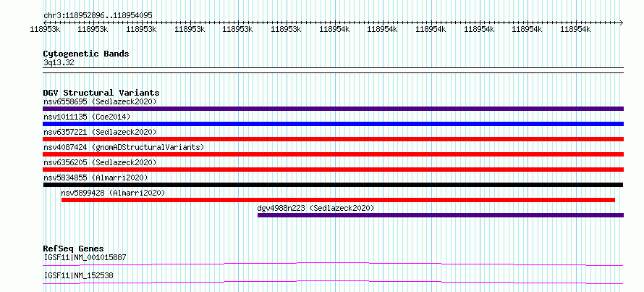Click the IGSF11|NM_001015887 transcript label
The image size is (644, 292).
pos(85,257)
